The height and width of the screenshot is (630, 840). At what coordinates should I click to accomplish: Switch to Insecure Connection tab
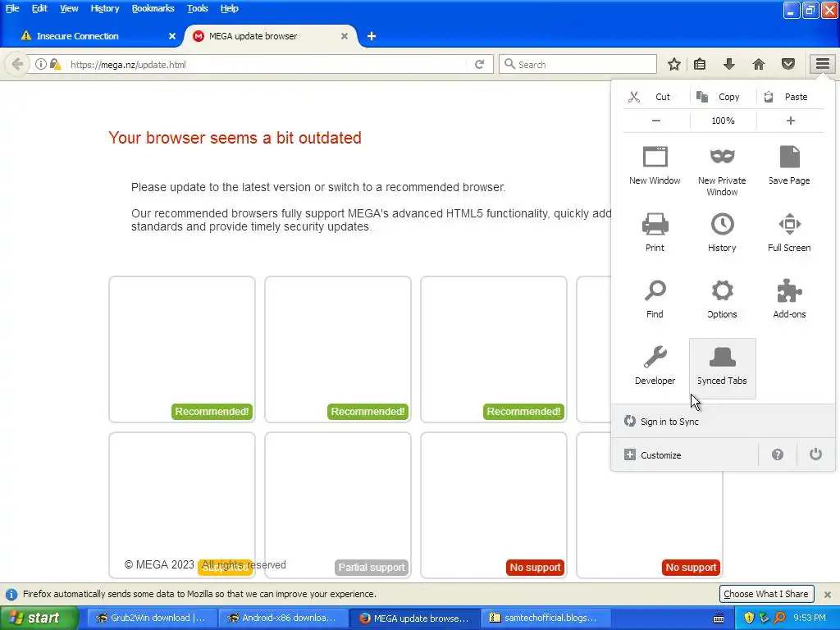(91, 36)
